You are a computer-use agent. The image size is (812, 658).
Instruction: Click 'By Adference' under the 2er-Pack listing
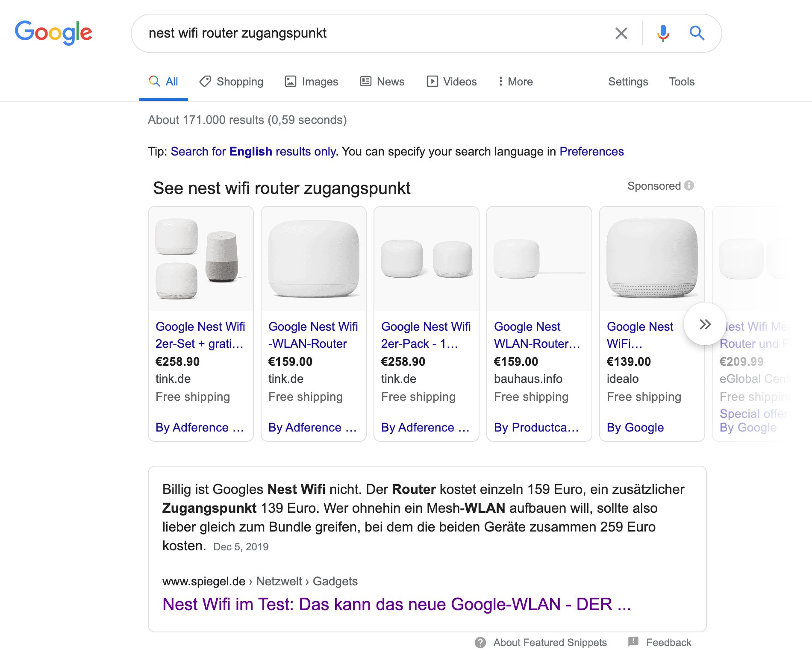point(426,427)
